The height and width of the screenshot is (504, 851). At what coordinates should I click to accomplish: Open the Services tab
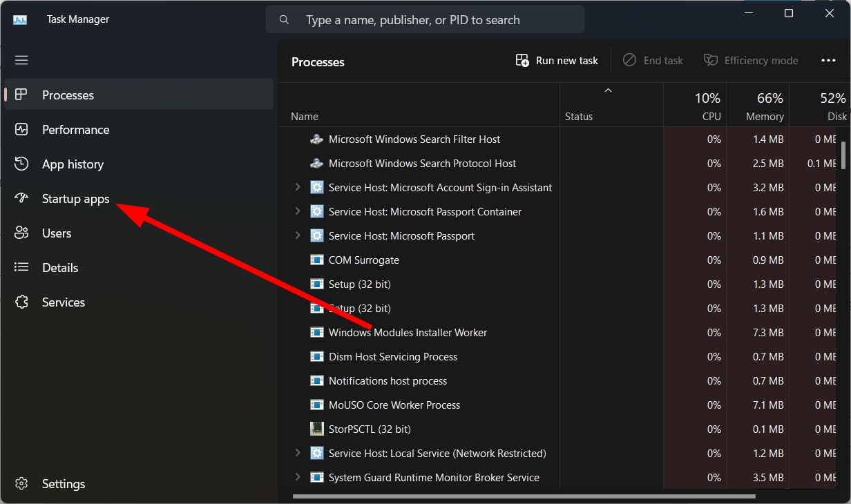coord(64,302)
